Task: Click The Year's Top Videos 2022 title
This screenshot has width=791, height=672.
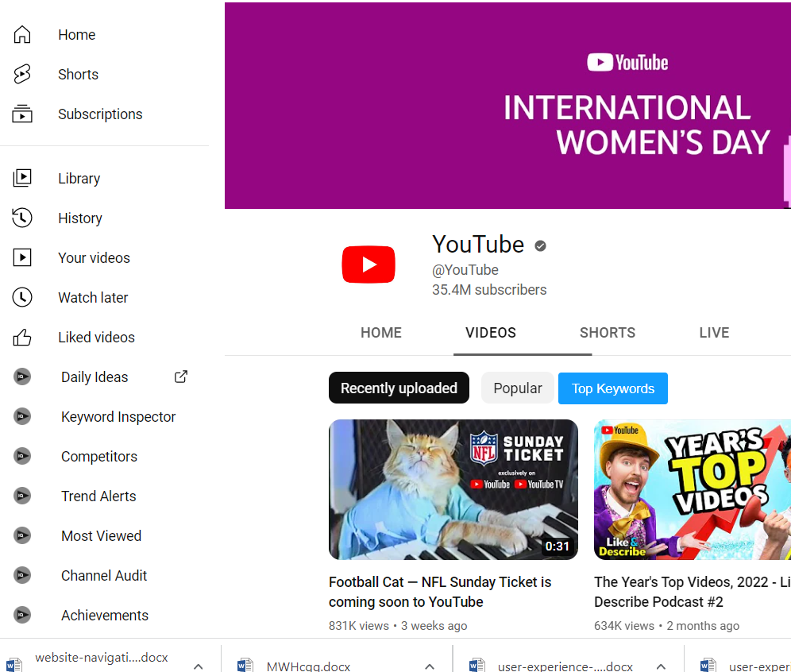Action: click(693, 592)
